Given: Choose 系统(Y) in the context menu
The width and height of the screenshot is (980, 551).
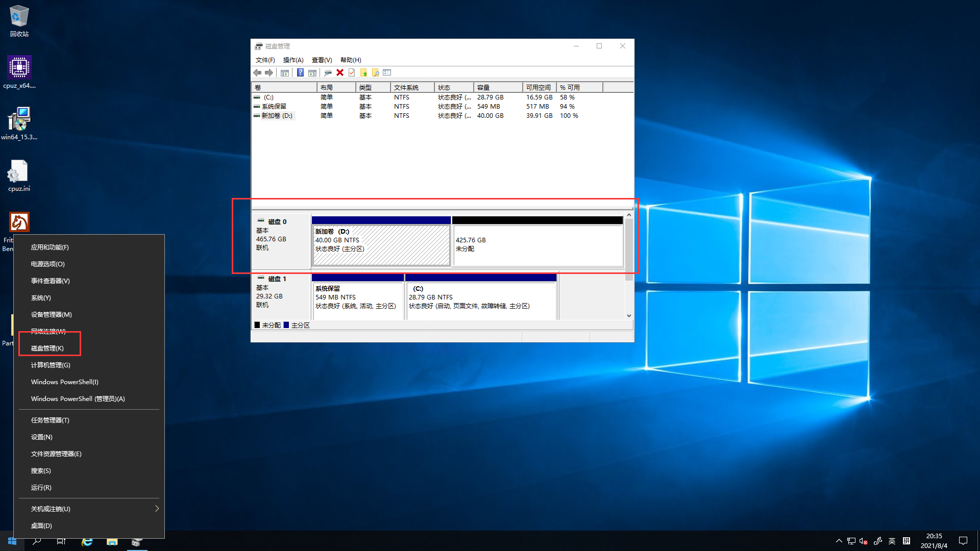Looking at the screenshot, I should click(89, 298).
